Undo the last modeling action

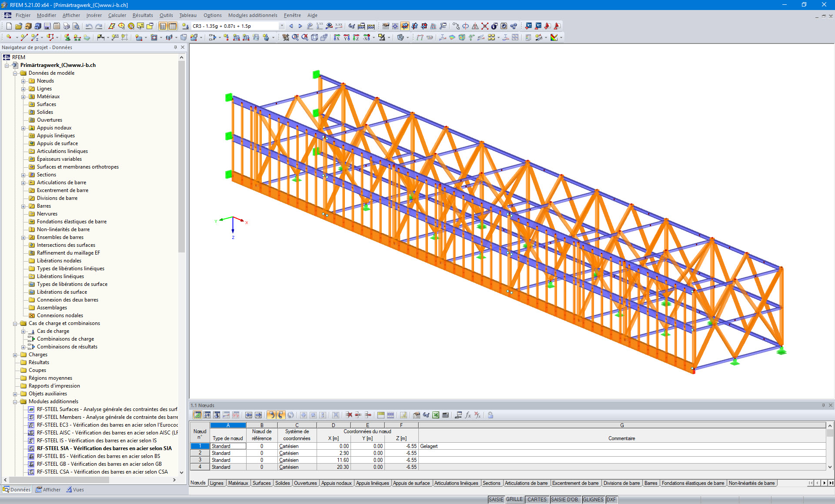pos(89,26)
